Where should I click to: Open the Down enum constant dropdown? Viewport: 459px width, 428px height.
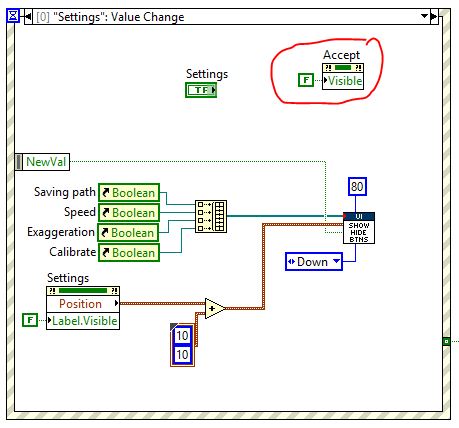337,261
